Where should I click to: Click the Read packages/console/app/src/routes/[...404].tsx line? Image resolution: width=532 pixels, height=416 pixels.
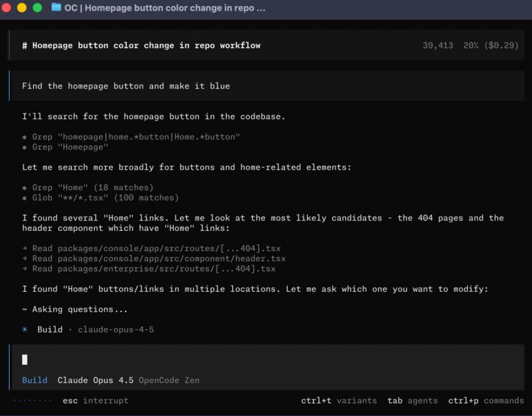[x=151, y=248]
